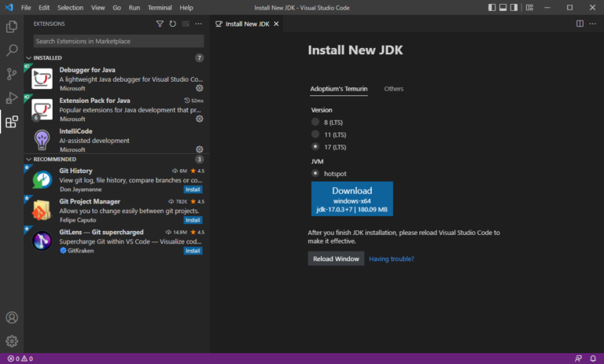Screen dimensions: 604x364
Task: Choose the hotspot JVM radio button
Action: (315, 173)
